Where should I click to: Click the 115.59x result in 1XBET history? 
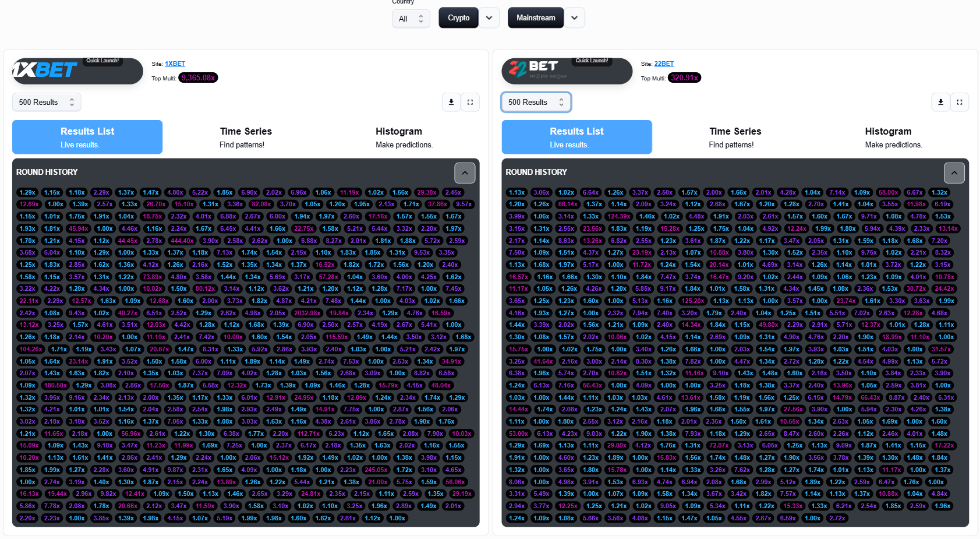pos(337,337)
